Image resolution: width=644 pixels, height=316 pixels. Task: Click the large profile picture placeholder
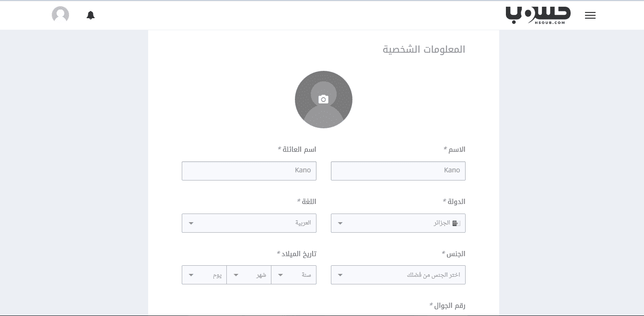point(324,100)
